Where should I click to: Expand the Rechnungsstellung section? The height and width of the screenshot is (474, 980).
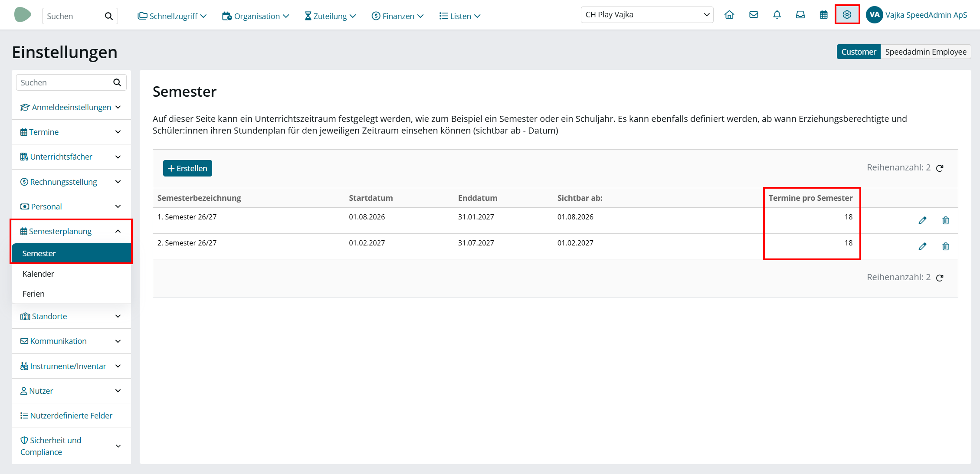click(x=71, y=182)
